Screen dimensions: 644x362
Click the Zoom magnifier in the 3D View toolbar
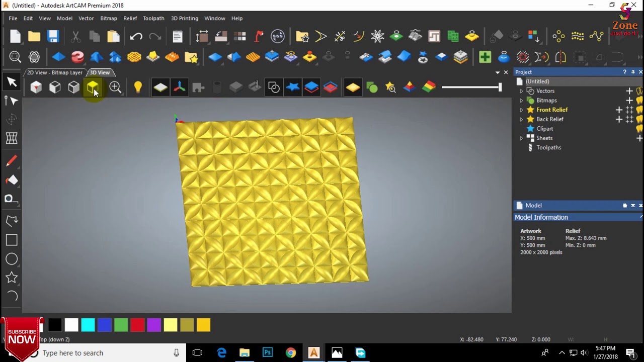115,87
